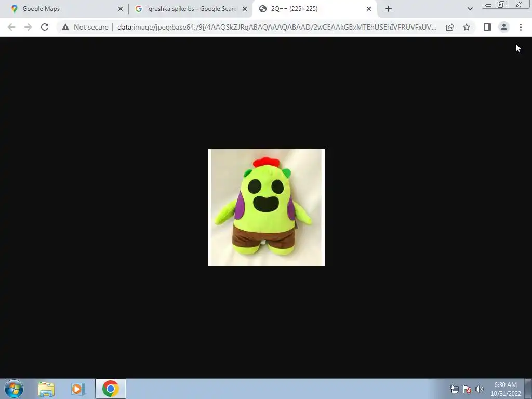The height and width of the screenshot is (399, 532).
Task: Click the Not secure warning icon
Action: pyautogui.click(x=65, y=27)
